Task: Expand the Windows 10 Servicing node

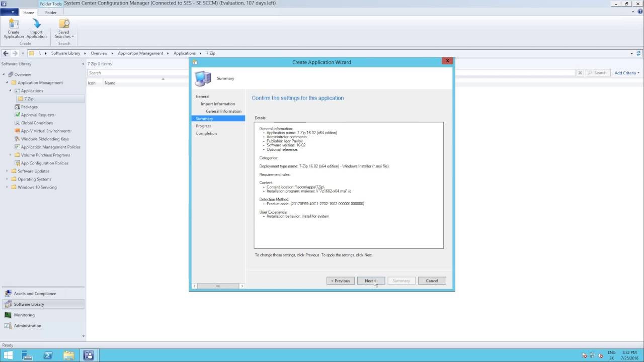Action: click(7, 187)
